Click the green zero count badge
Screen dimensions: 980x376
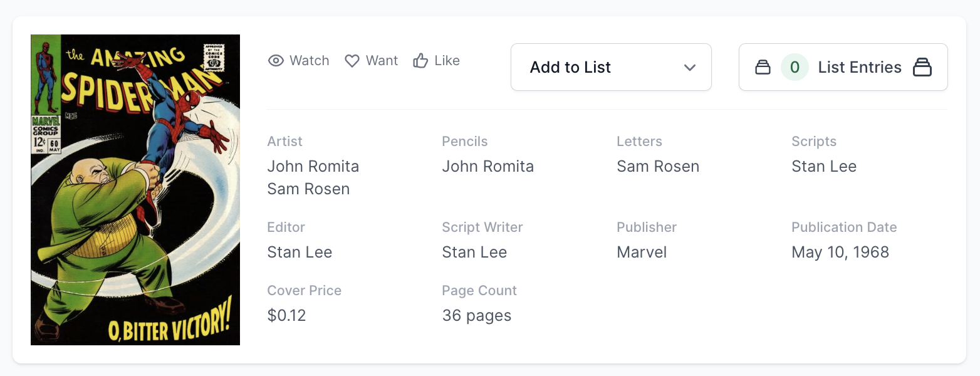click(795, 67)
